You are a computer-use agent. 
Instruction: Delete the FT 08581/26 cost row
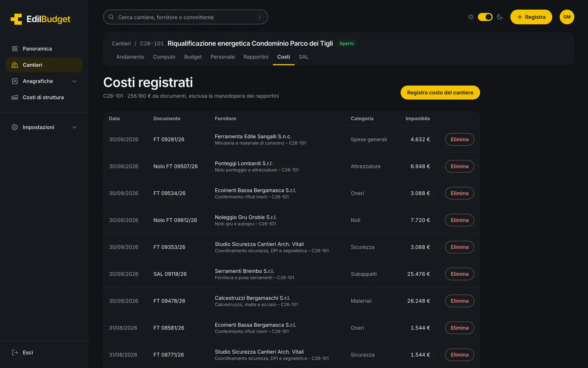(x=459, y=328)
